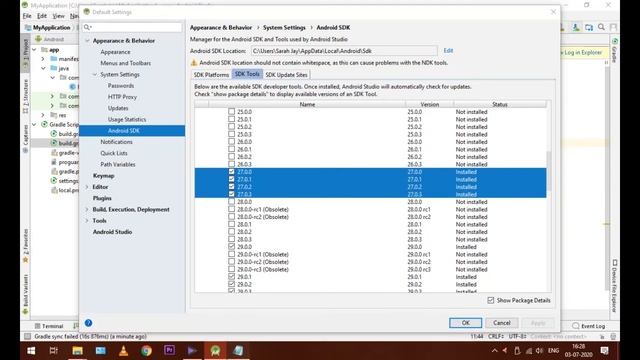Open Event Log in status bar
The image size is (640, 360).
[x=589, y=326]
